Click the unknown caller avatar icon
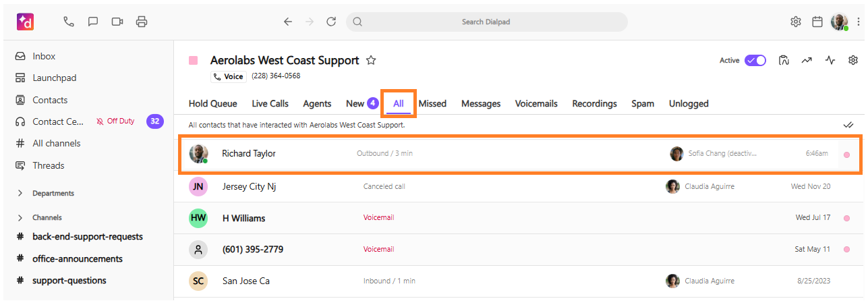The width and height of the screenshot is (868, 303). click(x=198, y=249)
